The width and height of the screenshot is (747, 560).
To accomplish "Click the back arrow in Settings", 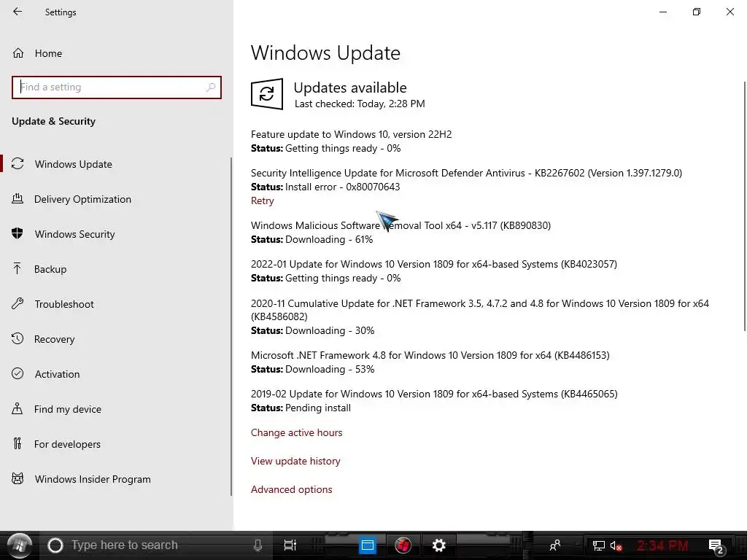I will point(18,12).
